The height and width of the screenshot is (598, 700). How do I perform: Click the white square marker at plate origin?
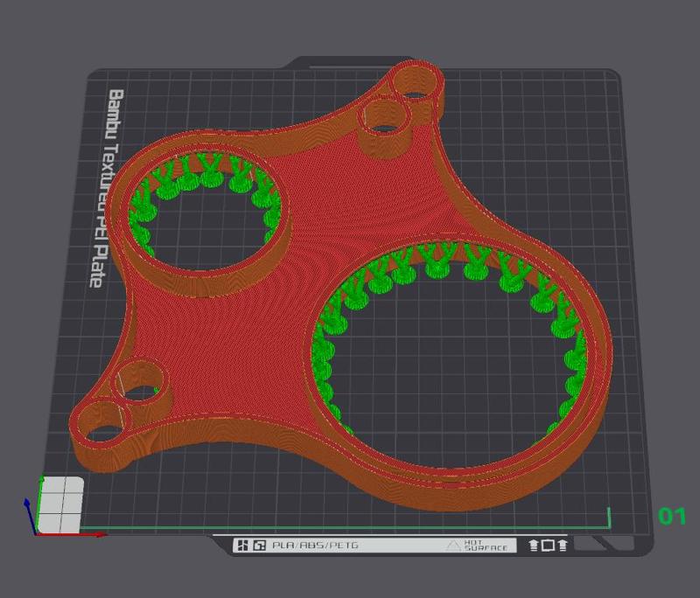click(60, 504)
